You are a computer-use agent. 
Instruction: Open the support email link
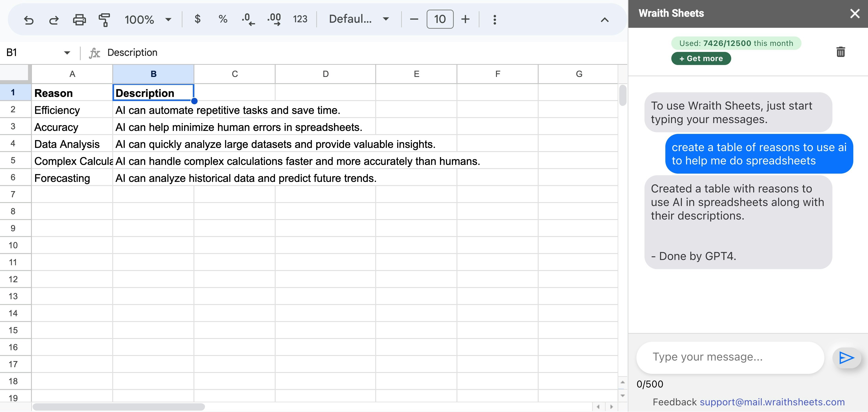point(772,402)
